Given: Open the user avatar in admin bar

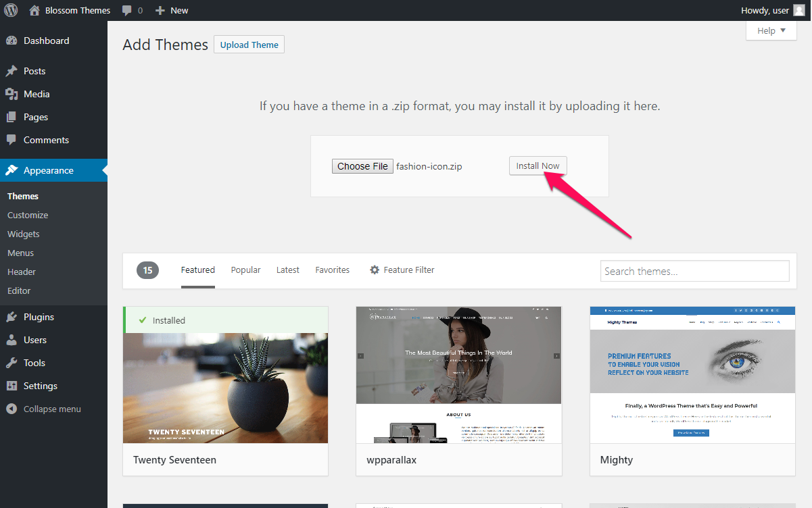Looking at the screenshot, I should pos(799,10).
